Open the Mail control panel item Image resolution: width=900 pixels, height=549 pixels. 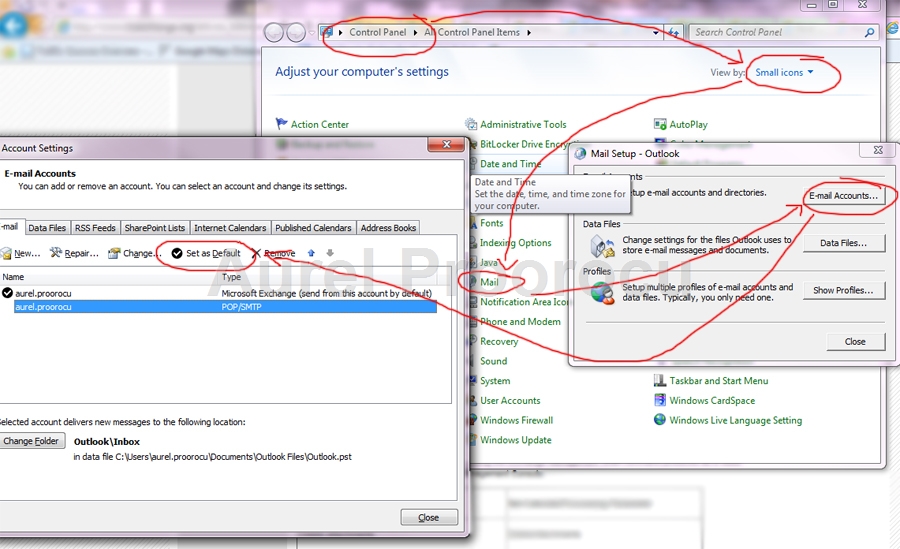coord(489,282)
